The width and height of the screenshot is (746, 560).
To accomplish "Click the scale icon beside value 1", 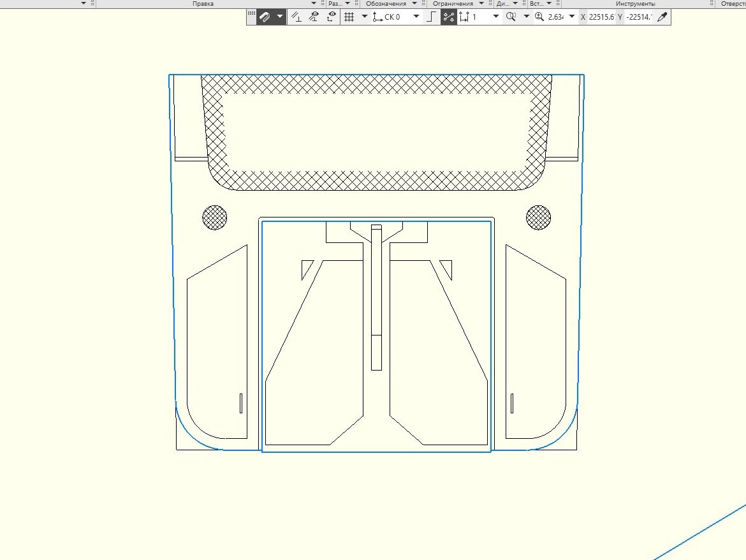I will click(x=464, y=17).
